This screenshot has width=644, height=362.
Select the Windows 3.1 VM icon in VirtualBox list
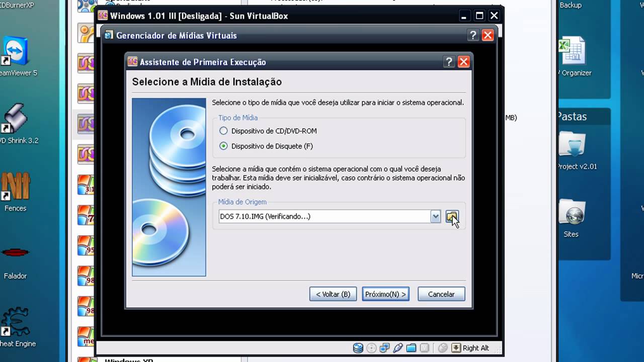pos(86,185)
